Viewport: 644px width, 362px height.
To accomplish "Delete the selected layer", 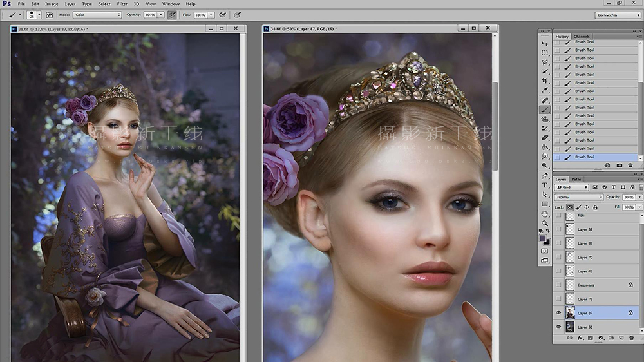I will pyautogui.click(x=632, y=338).
